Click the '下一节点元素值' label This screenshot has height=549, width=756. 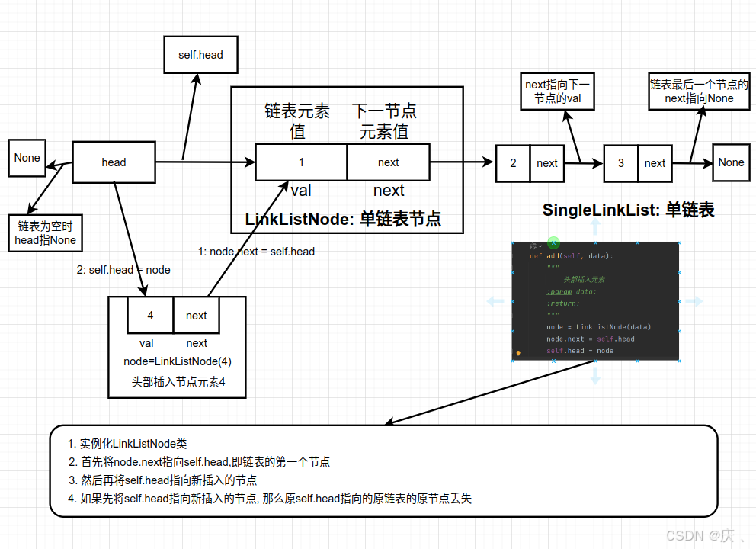click(x=384, y=121)
